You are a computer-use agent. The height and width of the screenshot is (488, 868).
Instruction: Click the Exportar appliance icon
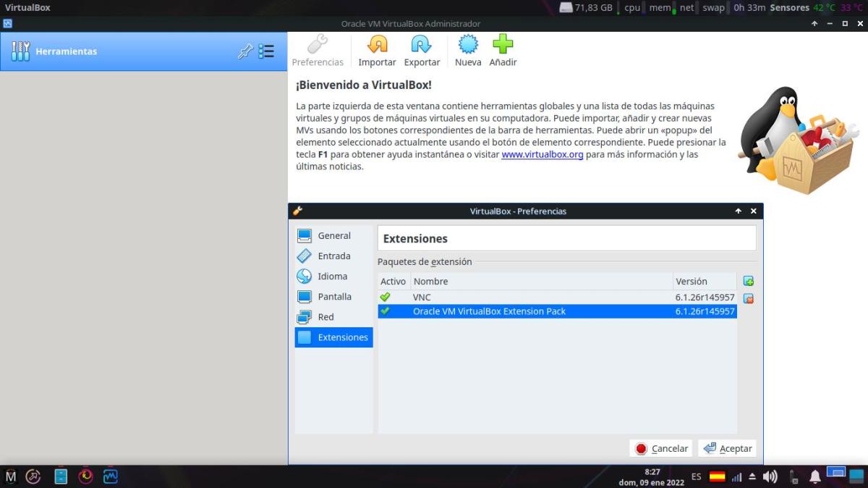coord(422,46)
